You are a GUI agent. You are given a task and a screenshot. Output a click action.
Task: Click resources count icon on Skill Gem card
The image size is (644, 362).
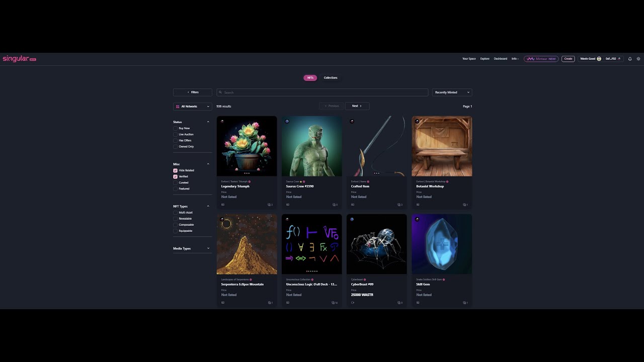click(x=464, y=303)
